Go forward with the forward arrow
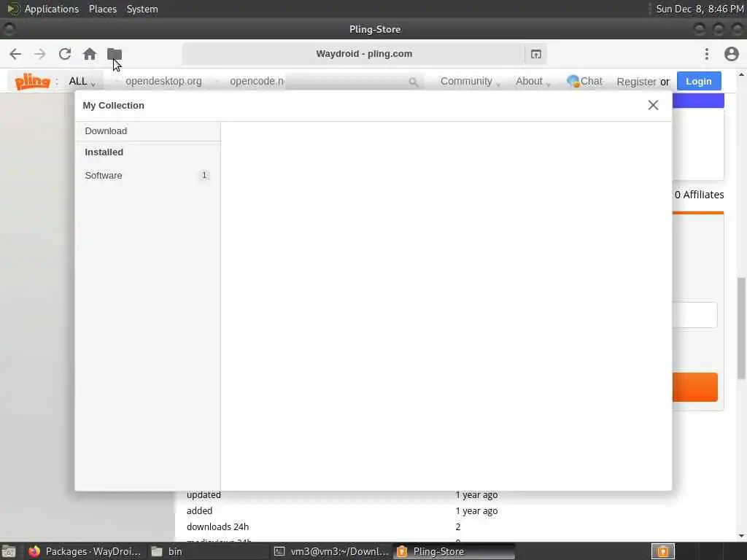This screenshot has height=560, width=747. click(40, 54)
